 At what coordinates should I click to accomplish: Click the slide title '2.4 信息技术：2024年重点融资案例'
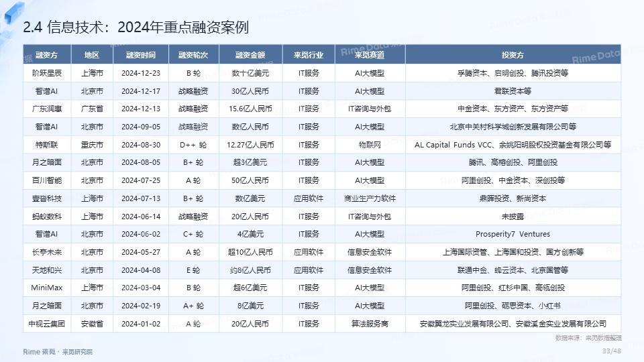tap(136, 27)
